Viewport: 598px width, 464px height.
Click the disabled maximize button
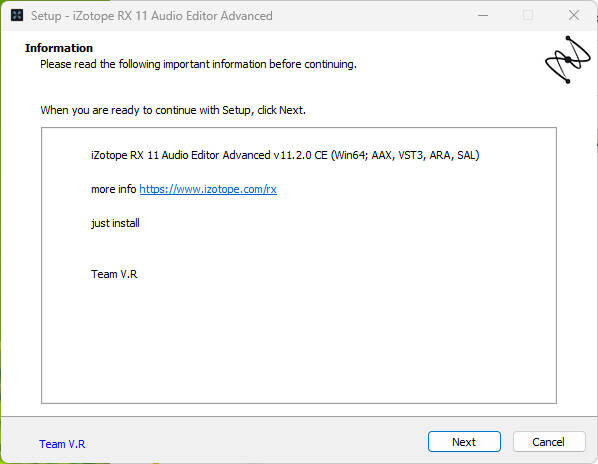(528, 16)
